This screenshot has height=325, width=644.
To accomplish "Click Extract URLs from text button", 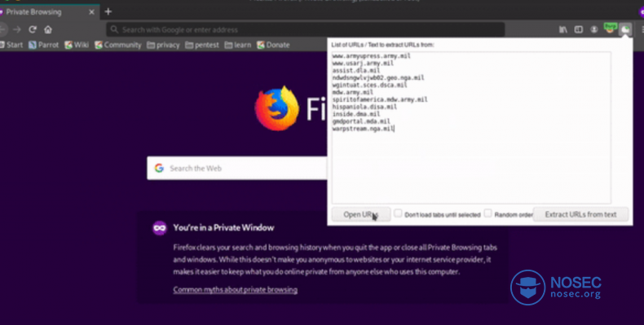I will tap(580, 214).
